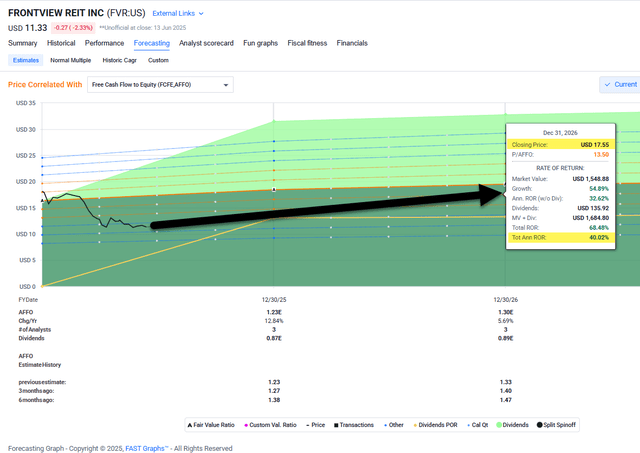This screenshot has width=640, height=453.
Task: Toggle green Dividends legend entry
Action: (x=512, y=425)
